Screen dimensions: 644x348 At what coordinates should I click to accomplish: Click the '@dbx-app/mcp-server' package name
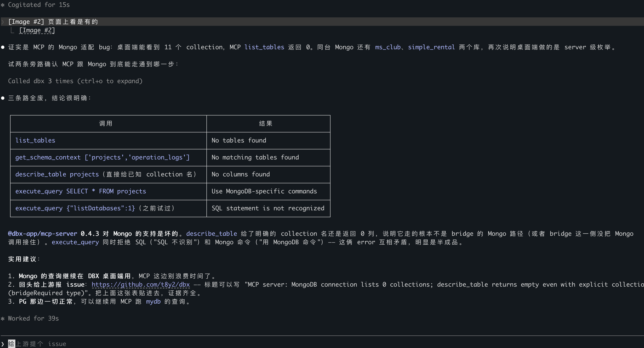point(42,234)
